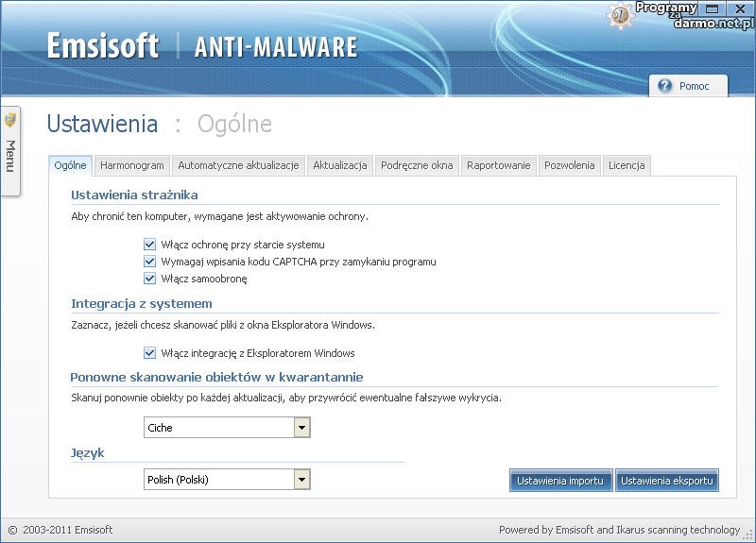Viewport: 756px width, 543px height.
Task: Open the Raportowanie tab
Action: pyautogui.click(x=498, y=165)
